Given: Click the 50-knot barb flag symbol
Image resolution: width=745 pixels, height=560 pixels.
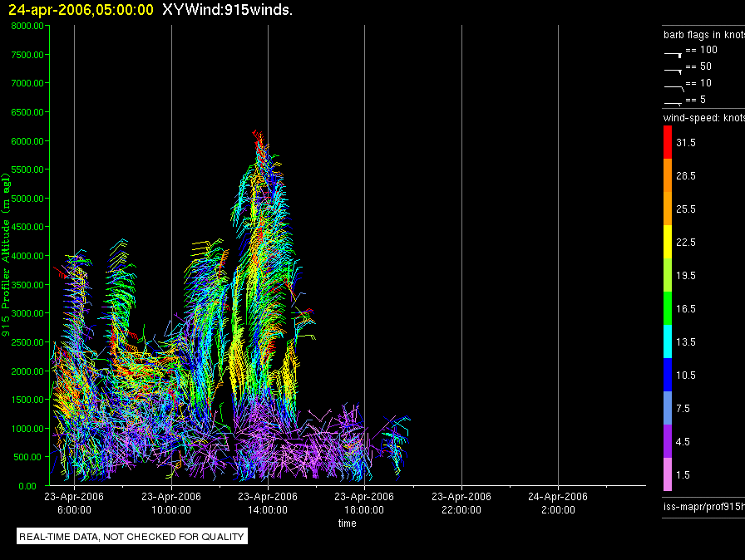Looking at the screenshot, I should 673,70.
